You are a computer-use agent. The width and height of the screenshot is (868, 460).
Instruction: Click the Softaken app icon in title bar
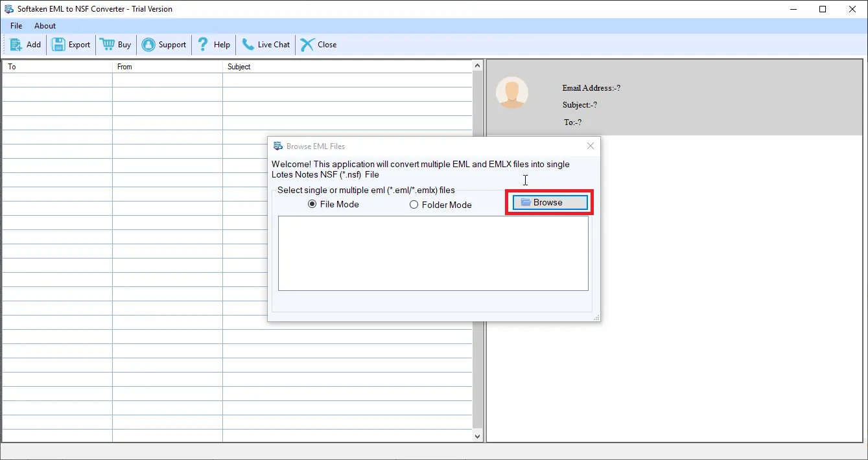pyautogui.click(x=9, y=9)
